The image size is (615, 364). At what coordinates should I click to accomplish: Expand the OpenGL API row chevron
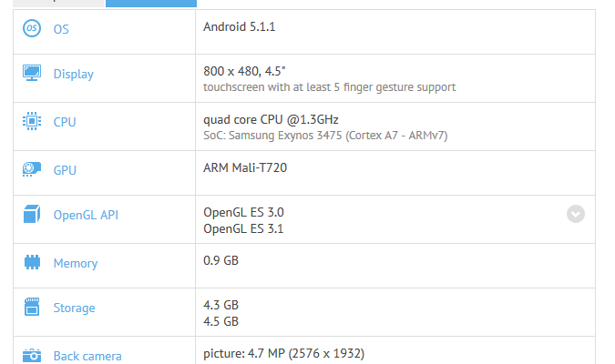tap(575, 214)
